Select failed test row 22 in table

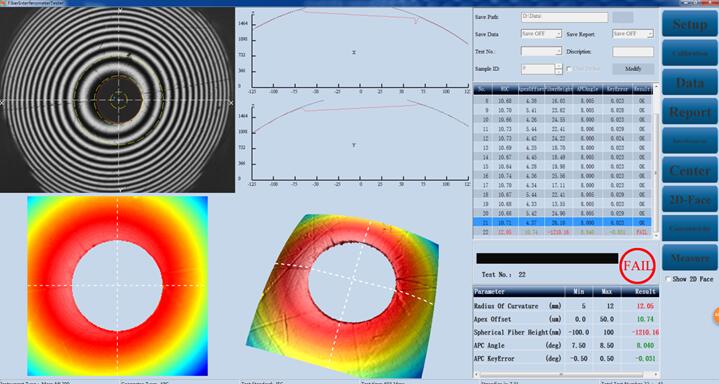pos(562,233)
